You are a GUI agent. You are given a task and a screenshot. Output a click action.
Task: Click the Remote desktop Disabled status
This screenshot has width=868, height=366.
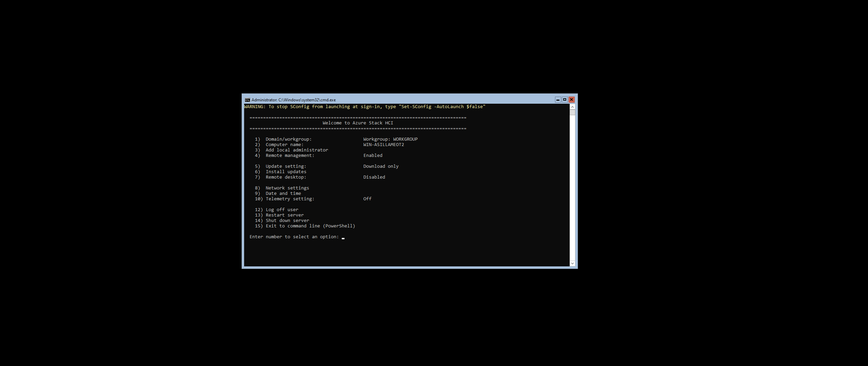pos(374,177)
